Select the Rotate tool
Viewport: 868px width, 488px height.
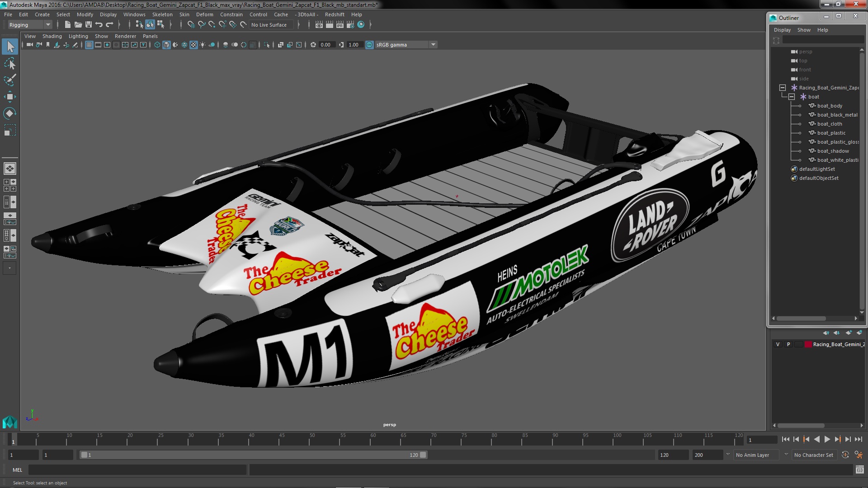pyautogui.click(x=9, y=113)
